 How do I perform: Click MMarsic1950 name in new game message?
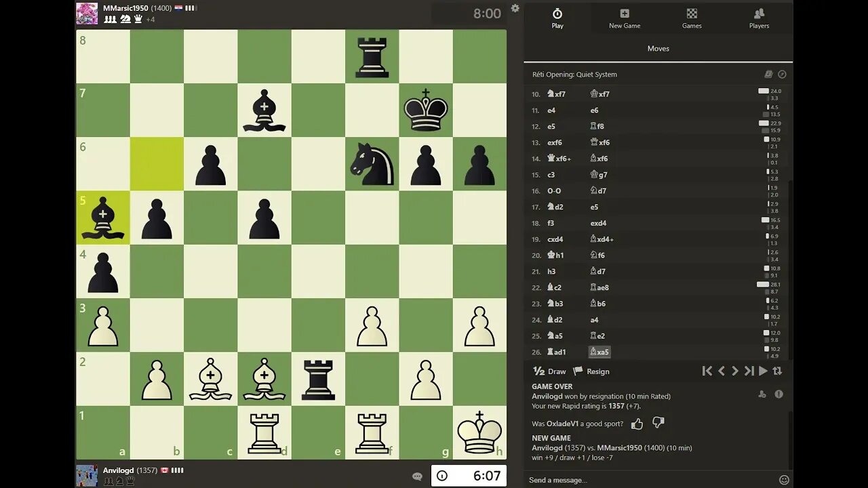pyautogui.click(x=620, y=448)
